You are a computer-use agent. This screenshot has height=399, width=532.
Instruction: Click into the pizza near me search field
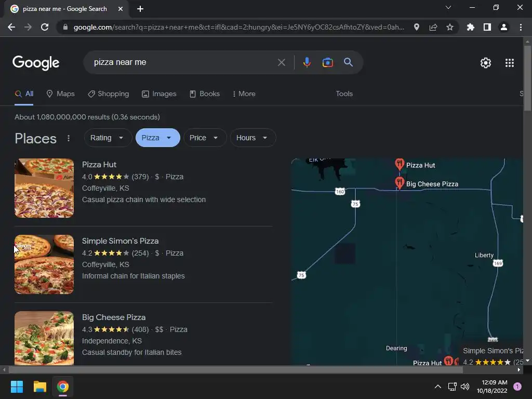[183, 62]
